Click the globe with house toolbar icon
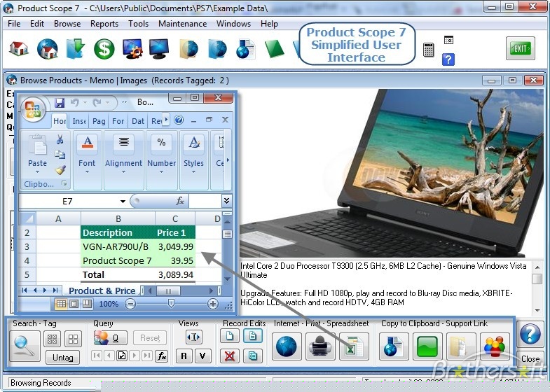The height and width of the screenshot is (392, 550). coord(48,49)
